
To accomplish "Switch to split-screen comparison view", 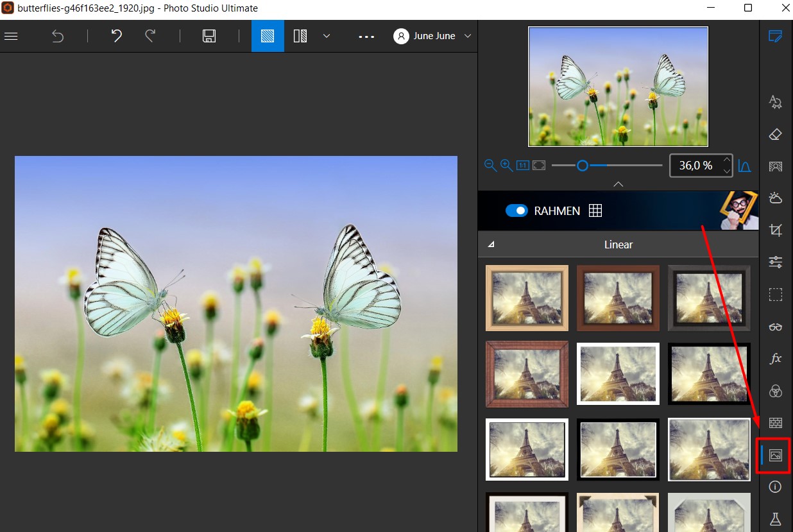I will pos(300,36).
